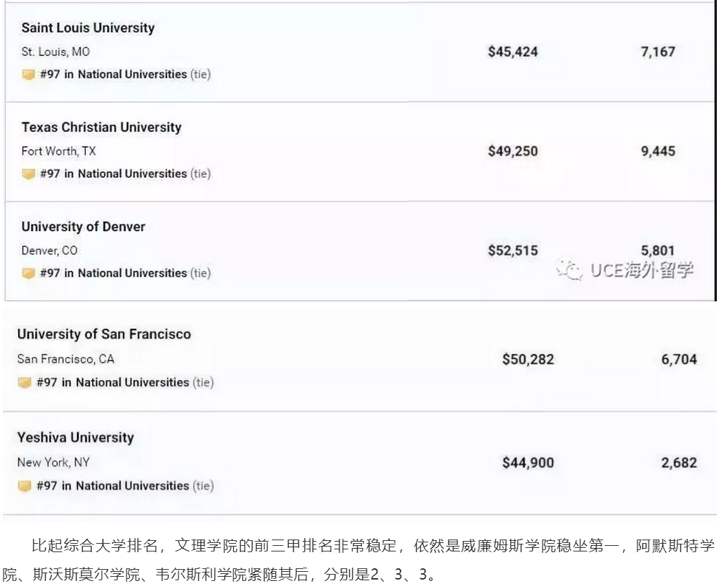721x588 pixels.
Task: Click the $45,424 tuition figure
Action: (x=513, y=52)
